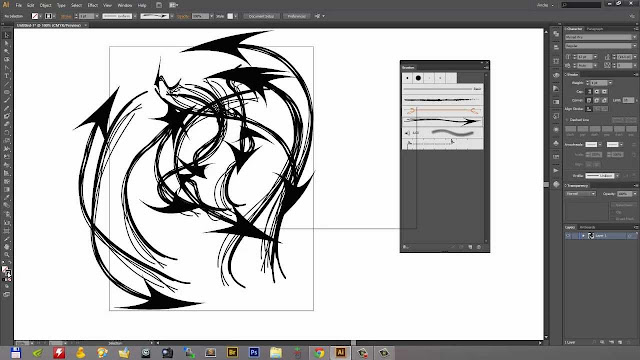This screenshot has width=640, height=360.
Task: Expand Layer 1 disclosure triangle
Action: pos(583,236)
